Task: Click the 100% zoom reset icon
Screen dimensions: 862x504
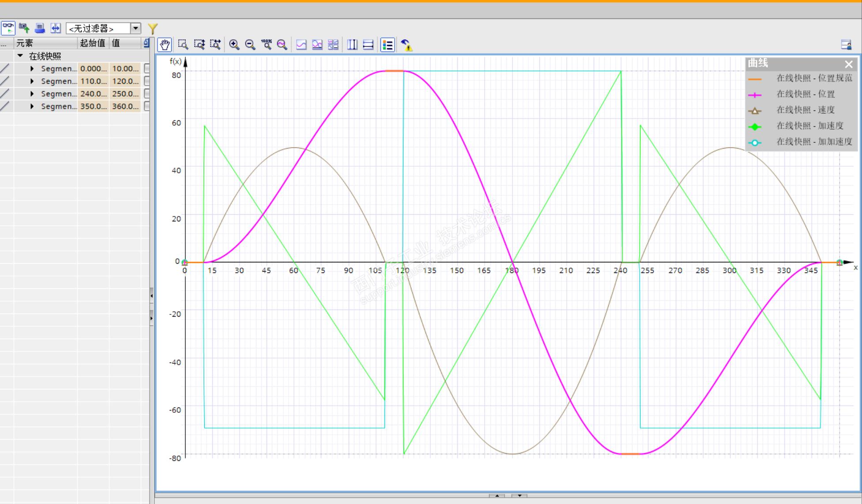Action: (x=266, y=45)
